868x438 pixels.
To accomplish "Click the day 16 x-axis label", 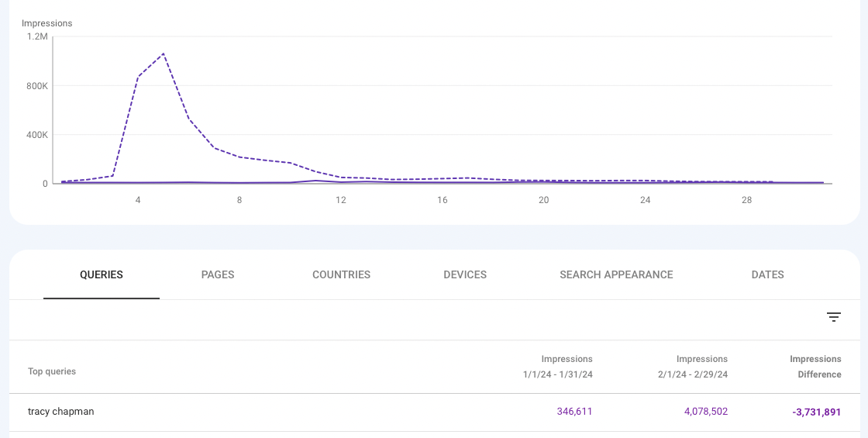I will [442, 200].
